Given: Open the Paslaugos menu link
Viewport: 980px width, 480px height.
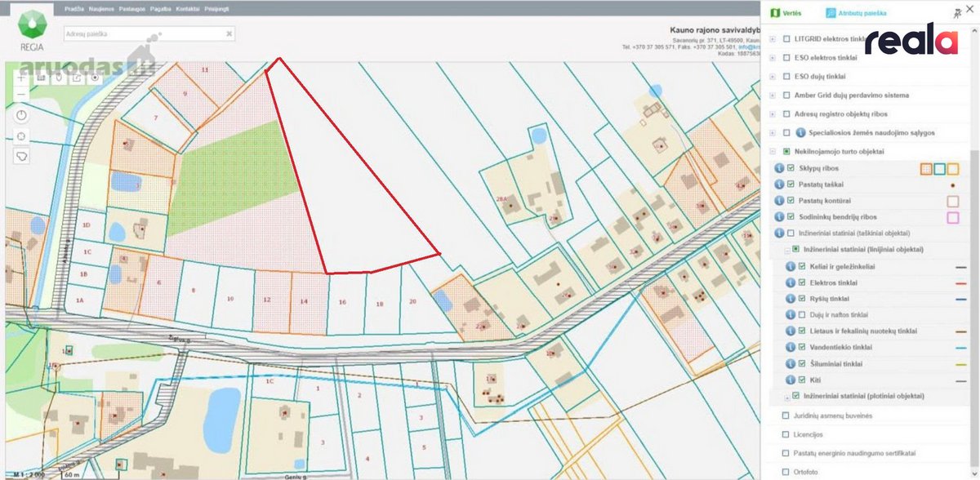Looking at the screenshot, I should 132,7.
